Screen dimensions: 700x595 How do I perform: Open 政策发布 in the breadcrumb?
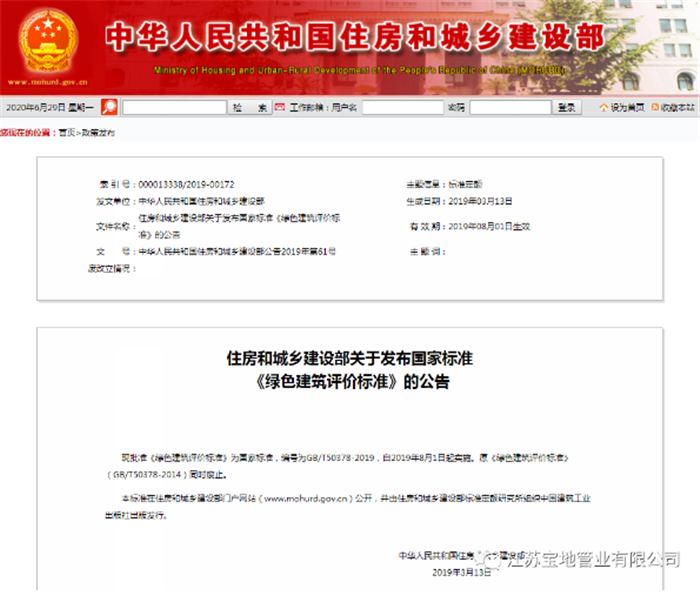click(98, 133)
